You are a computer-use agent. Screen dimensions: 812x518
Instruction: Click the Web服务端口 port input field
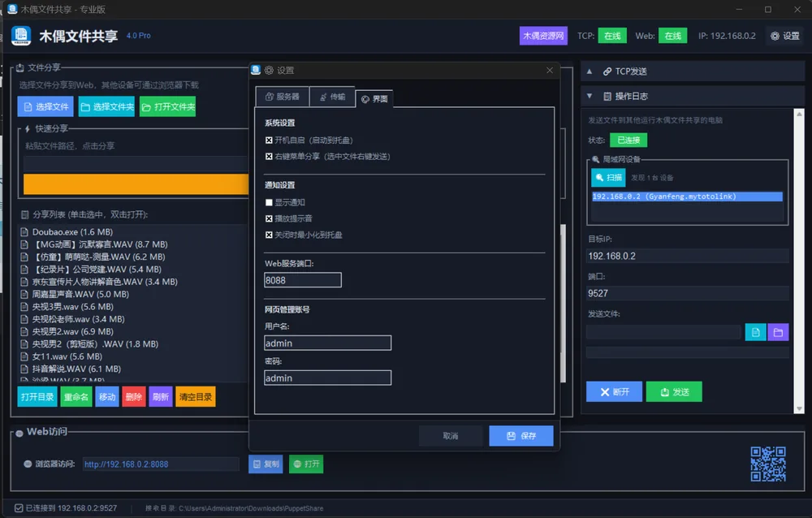(303, 280)
